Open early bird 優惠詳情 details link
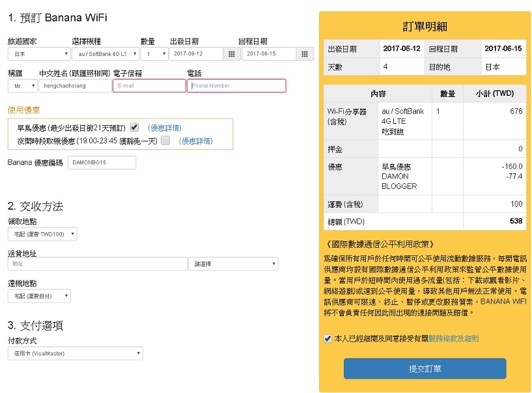Image resolution: width=532 pixels, height=393 pixels. pos(165,128)
